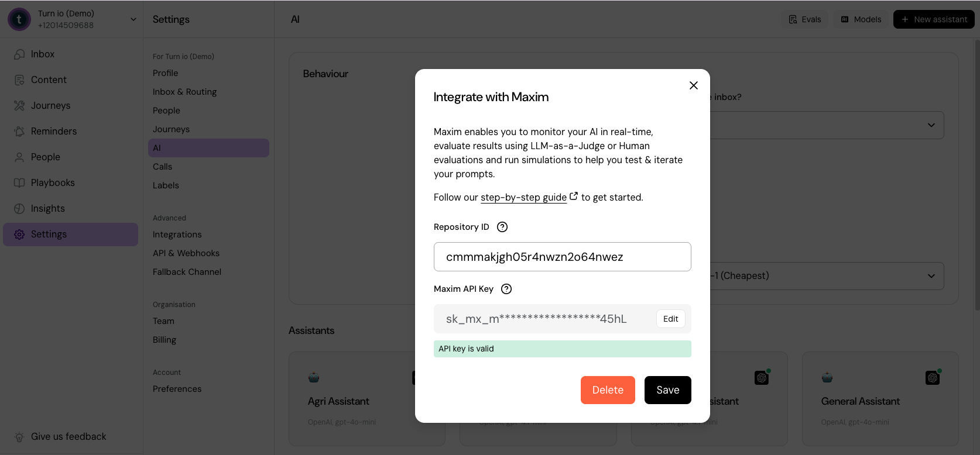
Task: Go to Reminders in sidebar
Action: tap(53, 131)
